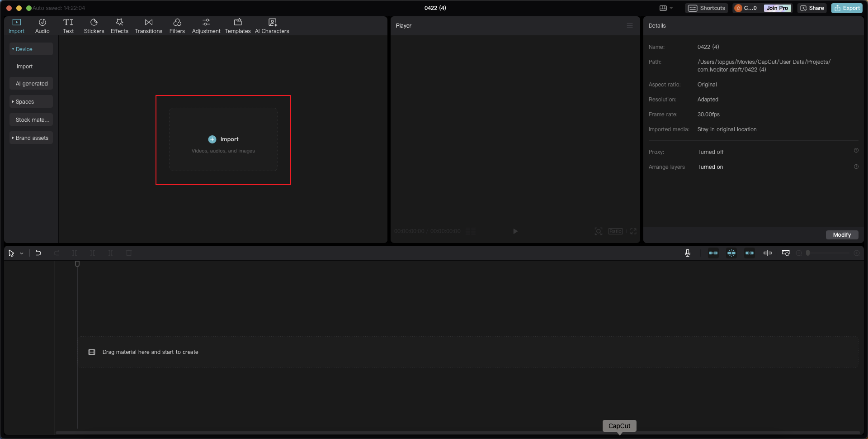Click the Join Pro button
Image resolution: width=868 pixels, height=439 pixels.
[x=777, y=8]
